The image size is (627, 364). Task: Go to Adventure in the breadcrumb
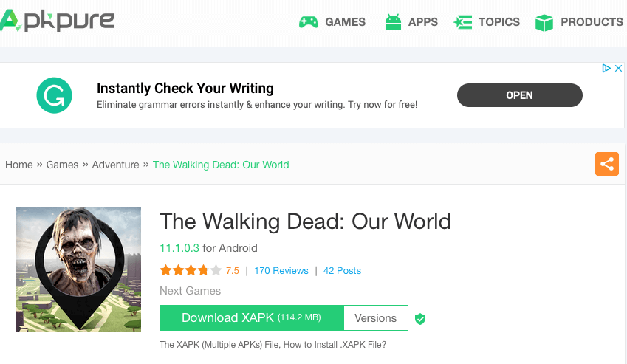[115, 165]
